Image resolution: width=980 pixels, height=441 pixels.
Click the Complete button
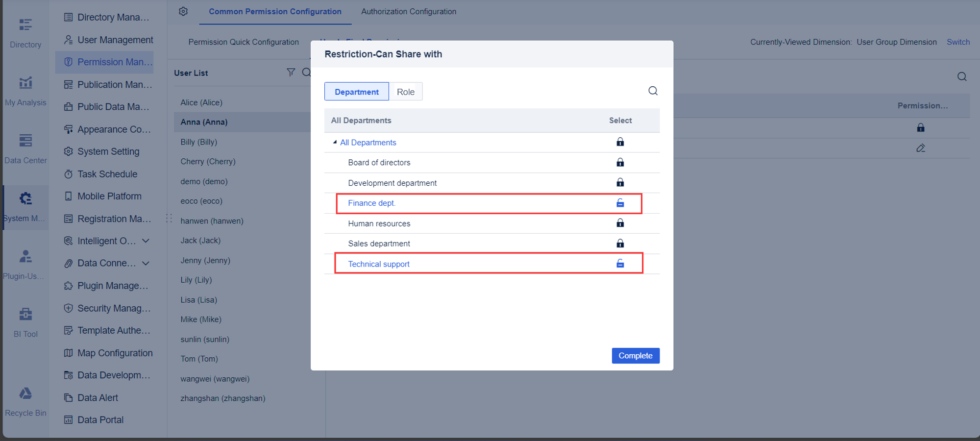click(x=636, y=356)
